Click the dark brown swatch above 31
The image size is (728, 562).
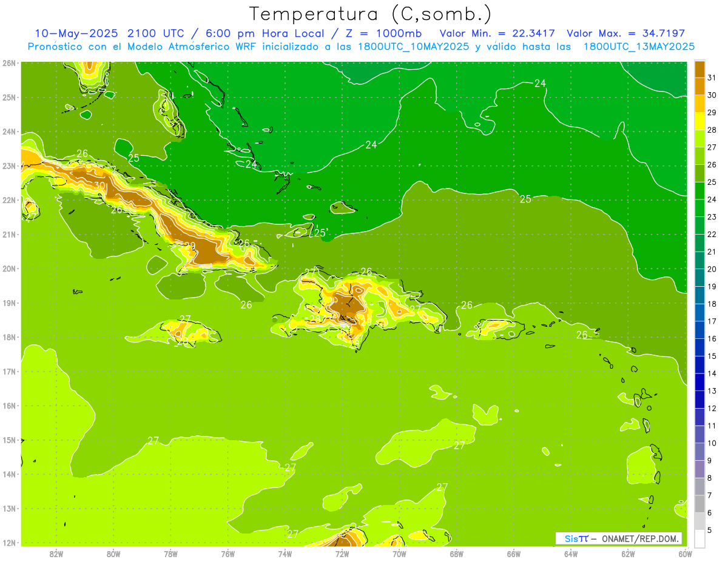[x=700, y=69]
